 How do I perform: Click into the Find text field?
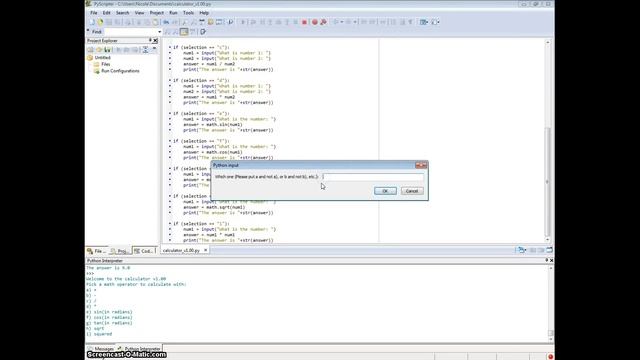point(130,31)
